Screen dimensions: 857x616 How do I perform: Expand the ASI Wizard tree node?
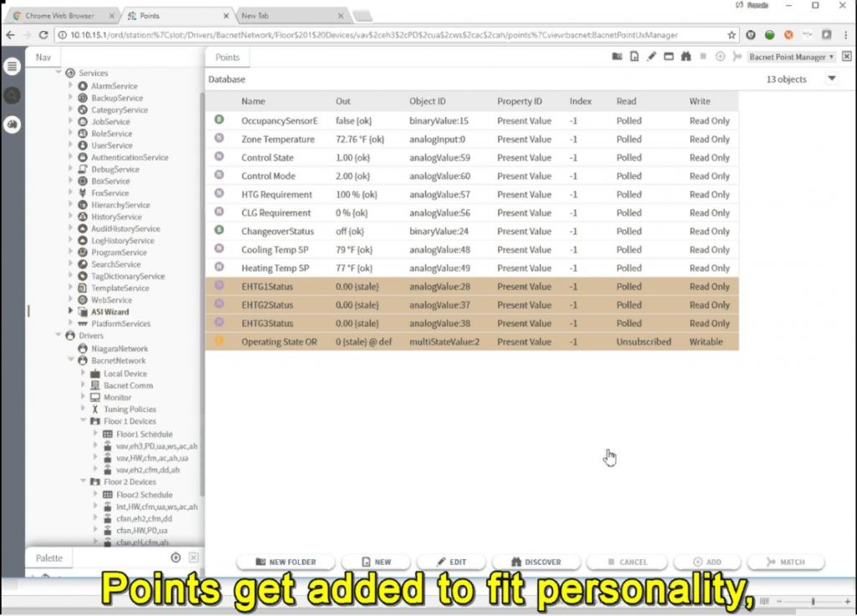[71, 311]
